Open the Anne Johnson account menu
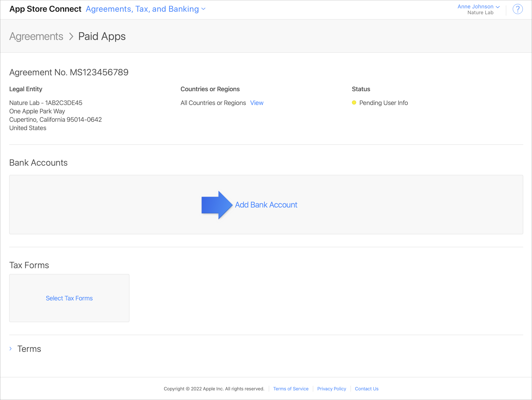Viewport: 532px width, 400px height. (x=478, y=7)
